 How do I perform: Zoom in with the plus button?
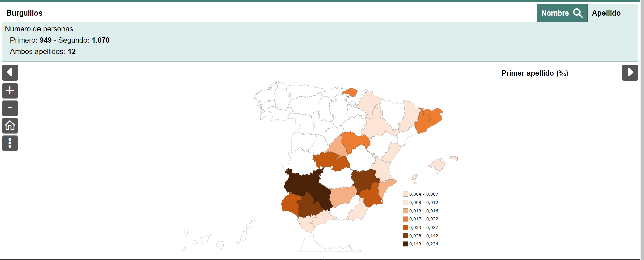click(x=10, y=90)
